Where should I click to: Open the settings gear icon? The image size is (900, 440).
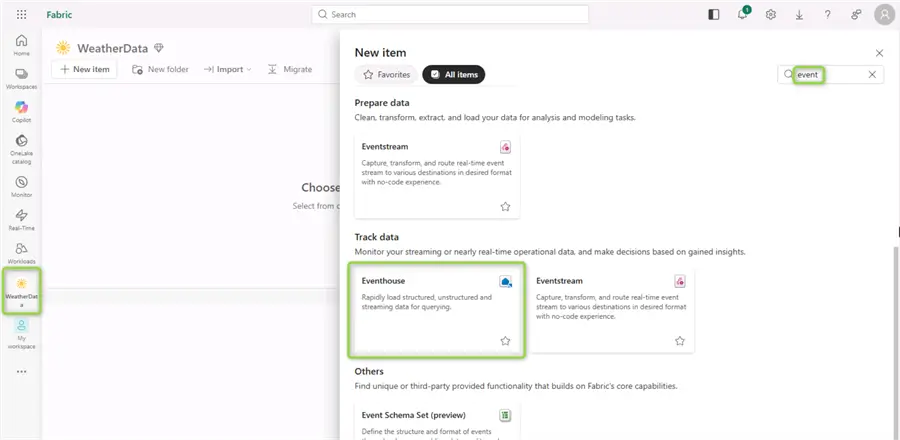pos(771,15)
